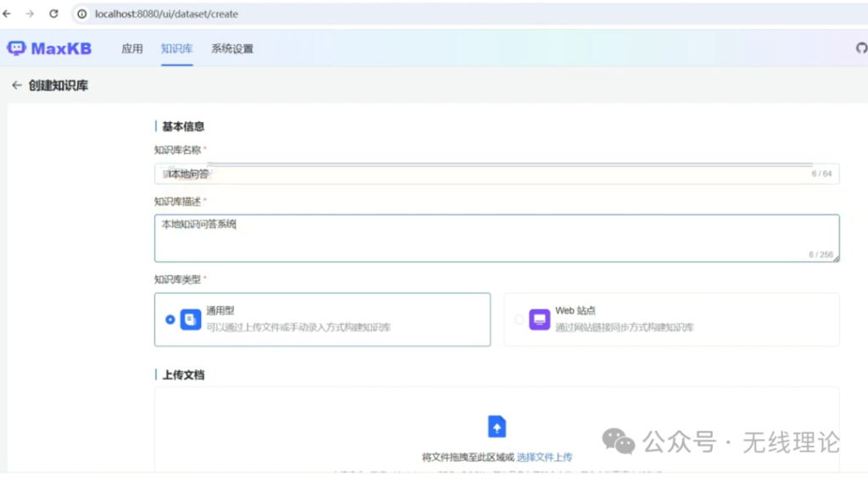This screenshot has height=477, width=868.
Task: Open the 应用 tab
Action: pyautogui.click(x=131, y=48)
